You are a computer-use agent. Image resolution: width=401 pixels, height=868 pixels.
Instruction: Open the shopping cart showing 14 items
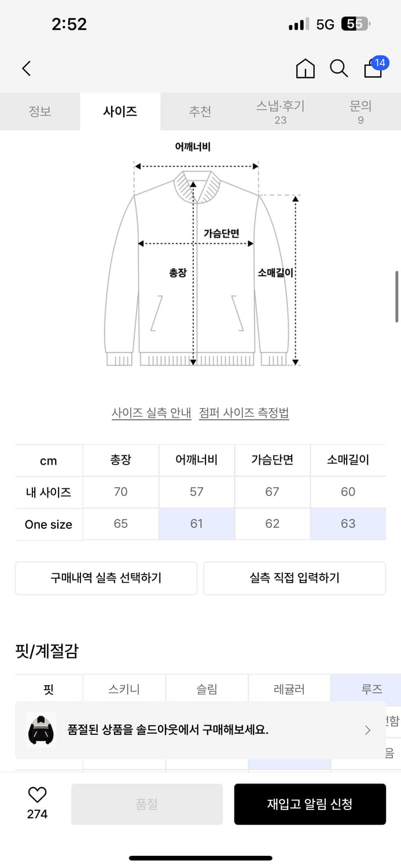click(373, 69)
